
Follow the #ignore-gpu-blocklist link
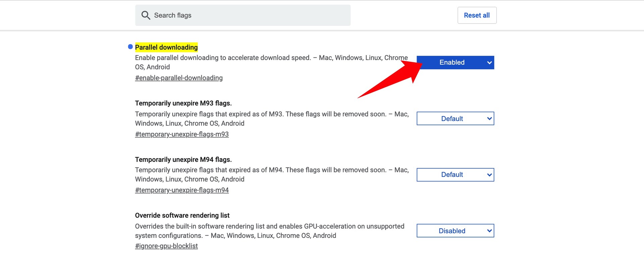(166, 246)
